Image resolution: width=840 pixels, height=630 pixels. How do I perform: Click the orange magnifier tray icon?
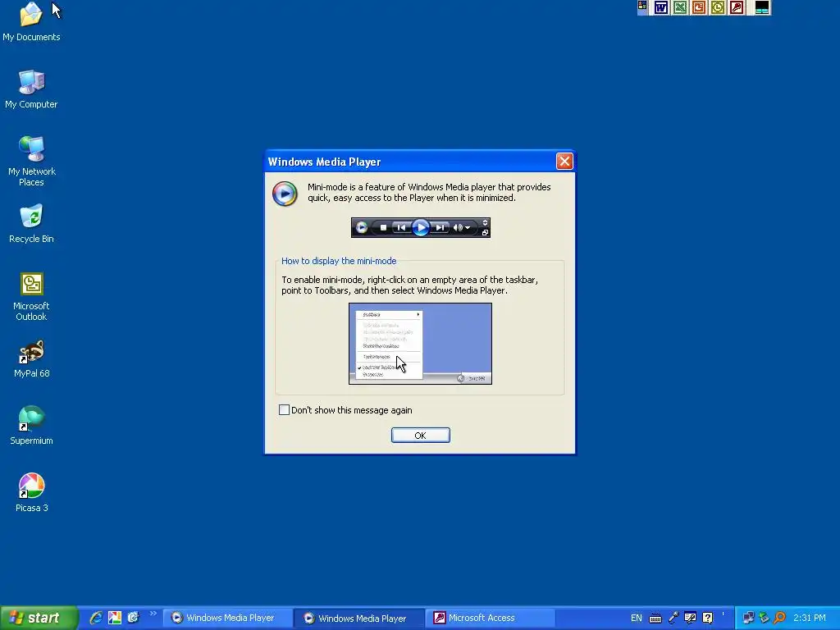tap(779, 618)
